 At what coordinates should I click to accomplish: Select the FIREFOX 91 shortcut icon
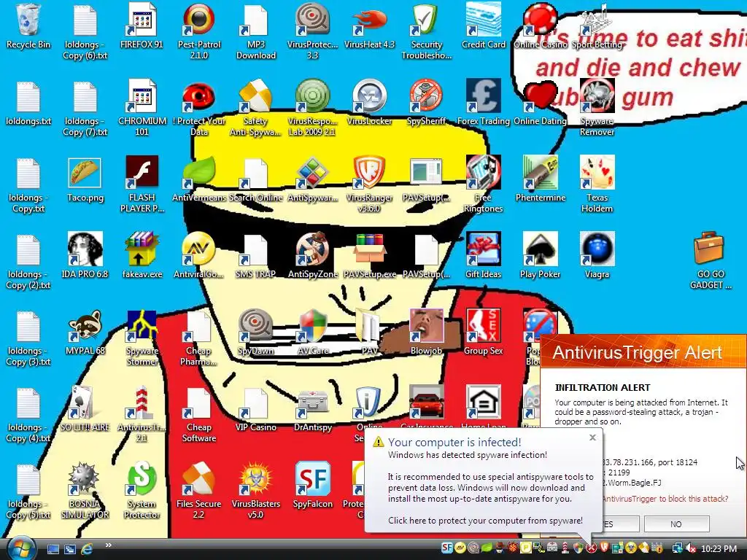pyautogui.click(x=142, y=19)
